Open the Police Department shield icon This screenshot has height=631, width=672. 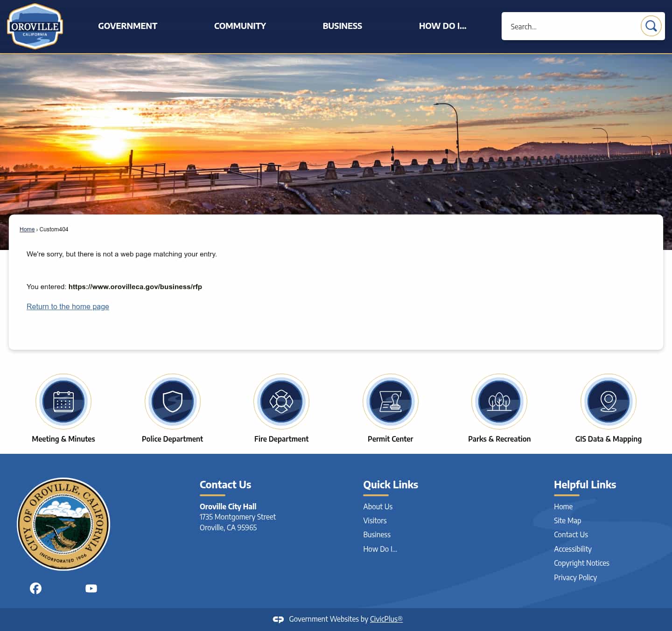[172, 402]
